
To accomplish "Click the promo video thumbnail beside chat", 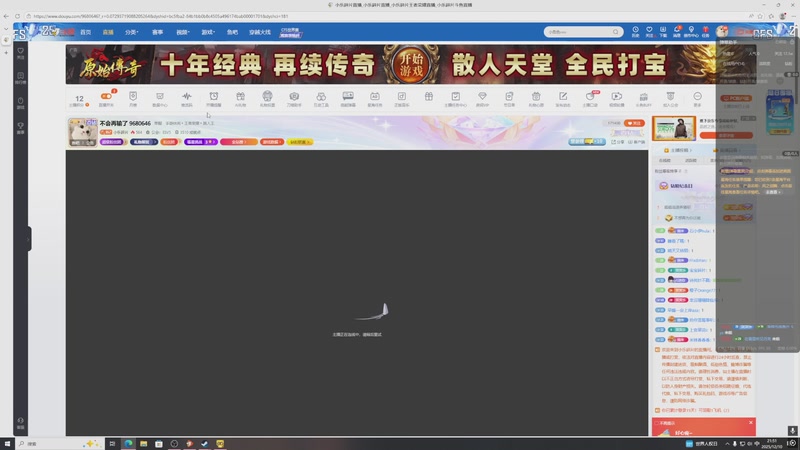I will pyautogui.click(x=673, y=128).
